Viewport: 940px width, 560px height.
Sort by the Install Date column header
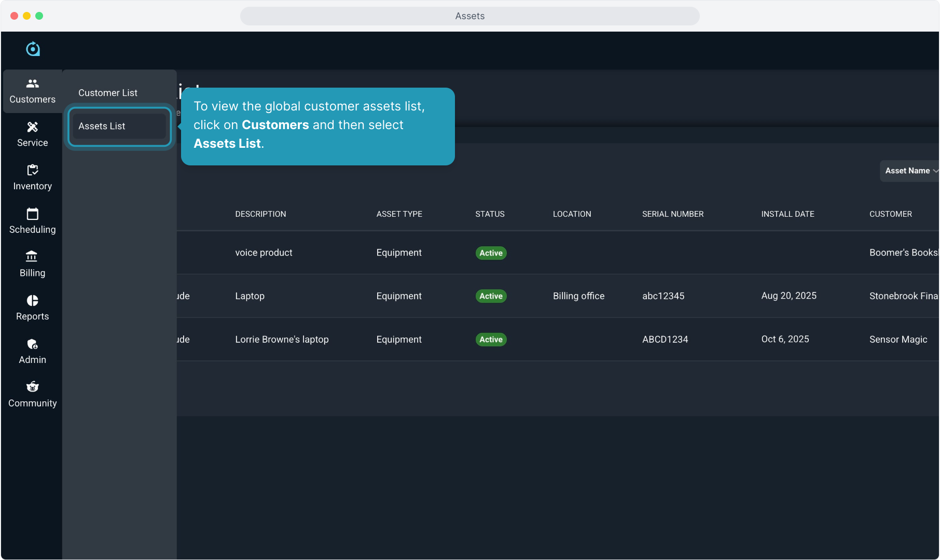tap(787, 214)
